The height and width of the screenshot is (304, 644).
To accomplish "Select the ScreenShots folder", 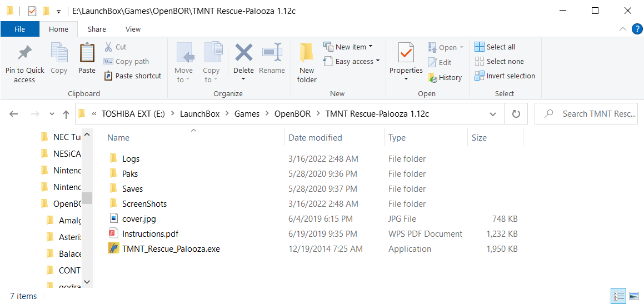I will [144, 204].
